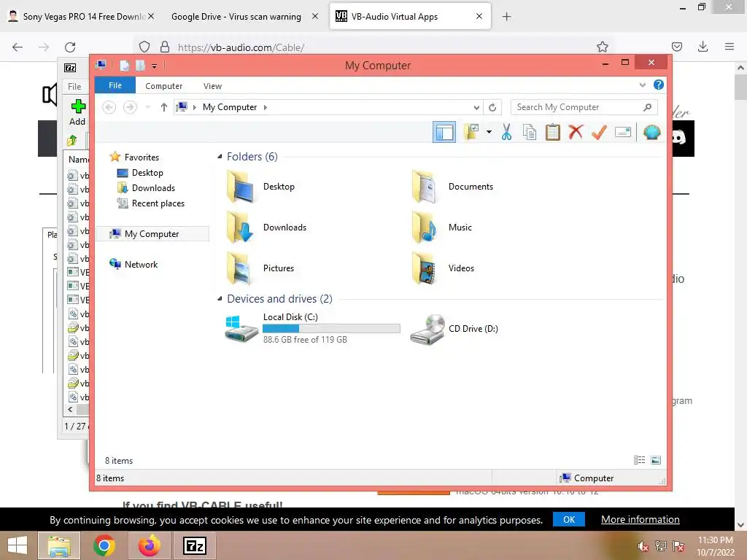This screenshot has height=560, width=747.
Task: Click the blue shell icon in toolbar
Action: pos(651,132)
